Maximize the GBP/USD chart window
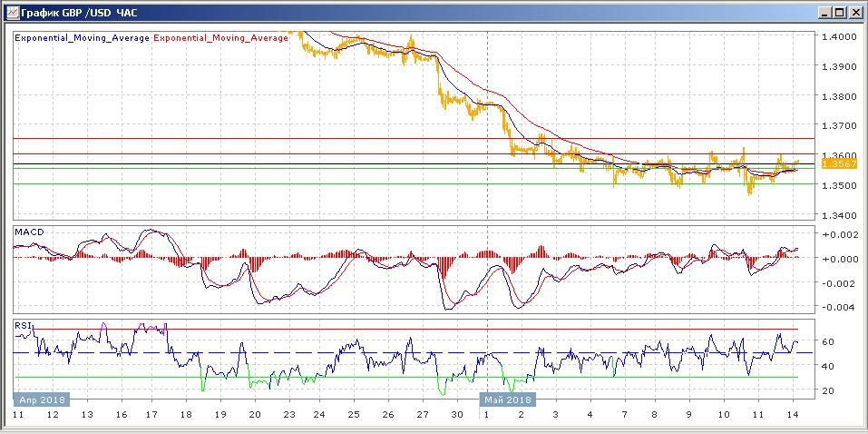Screen dimensions: 868x434 pyautogui.click(x=838, y=12)
